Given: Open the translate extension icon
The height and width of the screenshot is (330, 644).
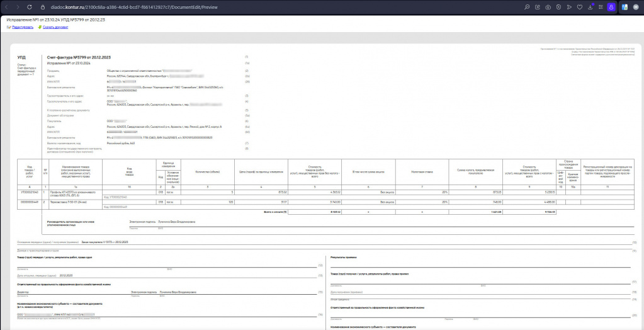Looking at the screenshot, I should [x=624, y=7].
